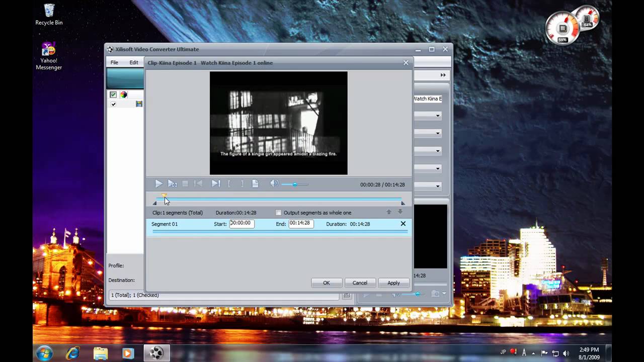Set the segment start point bracket
The width and height of the screenshot is (644, 362).
(229, 184)
